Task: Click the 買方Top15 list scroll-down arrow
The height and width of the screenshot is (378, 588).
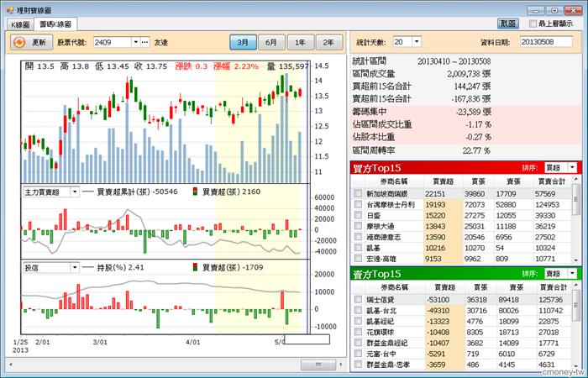Action: 576,260
